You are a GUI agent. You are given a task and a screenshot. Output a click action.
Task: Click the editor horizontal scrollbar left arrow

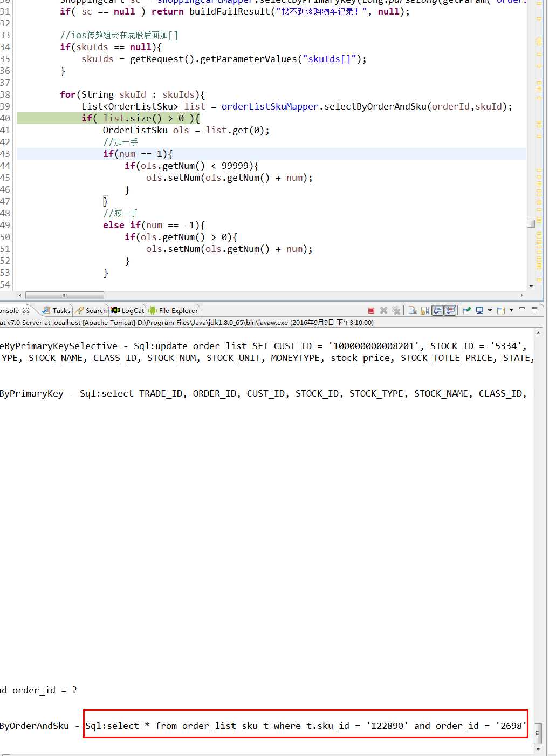point(20,295)
